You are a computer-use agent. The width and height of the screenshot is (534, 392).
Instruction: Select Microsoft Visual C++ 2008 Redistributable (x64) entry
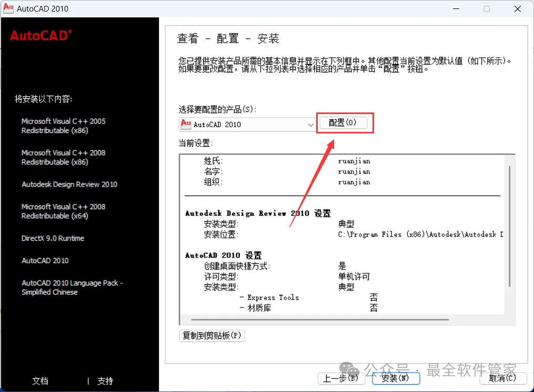(63, 211)
